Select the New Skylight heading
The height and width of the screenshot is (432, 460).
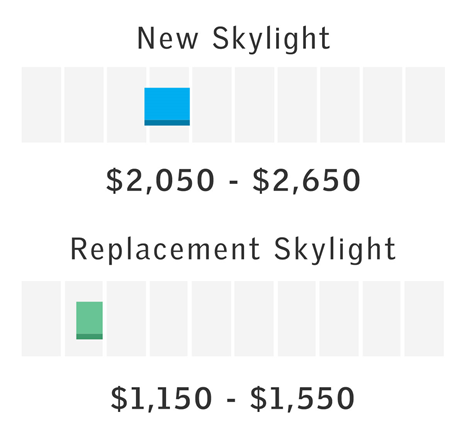[234, 39]
